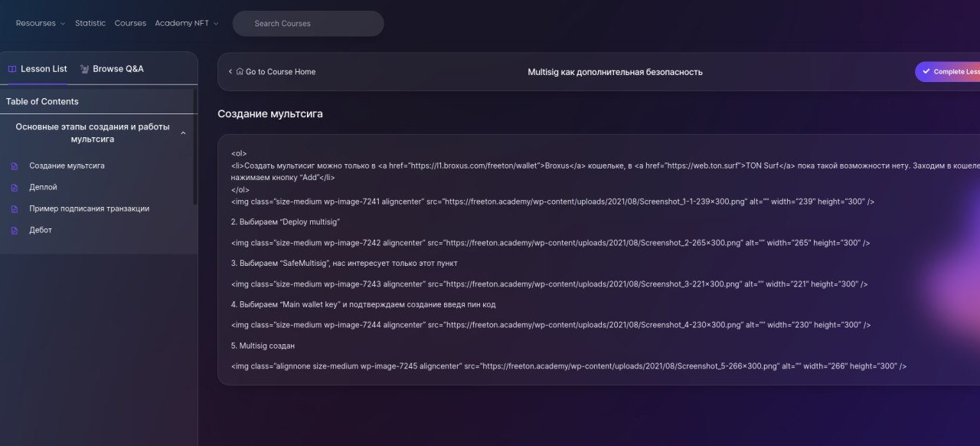Click the home icon near Go to Course Home
Image resolution: width=980 pixels, height=446 pixels.
point(240,72)
